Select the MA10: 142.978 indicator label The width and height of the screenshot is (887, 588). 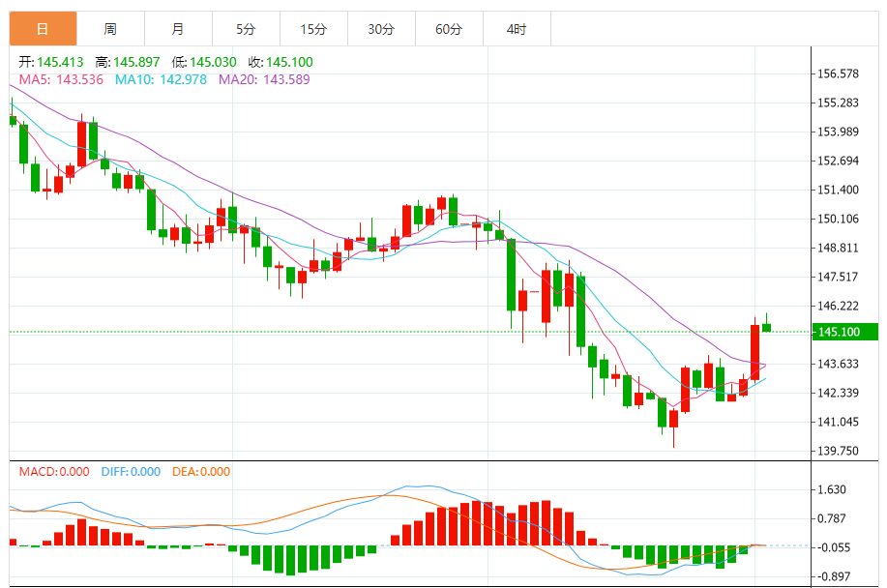point(161,79)
